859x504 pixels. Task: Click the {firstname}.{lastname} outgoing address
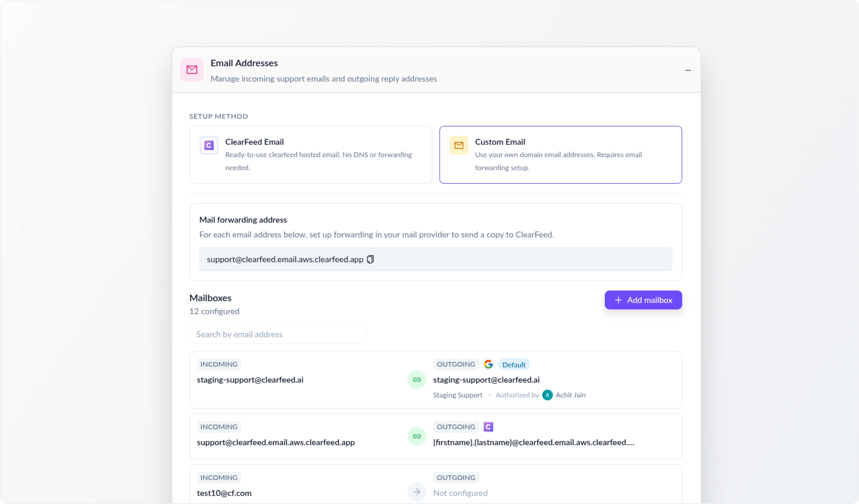coord(533,442)
